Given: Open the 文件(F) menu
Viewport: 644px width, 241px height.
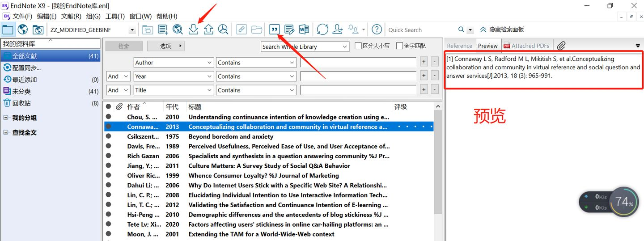Looking at the screenshot, I should point(22,16).
